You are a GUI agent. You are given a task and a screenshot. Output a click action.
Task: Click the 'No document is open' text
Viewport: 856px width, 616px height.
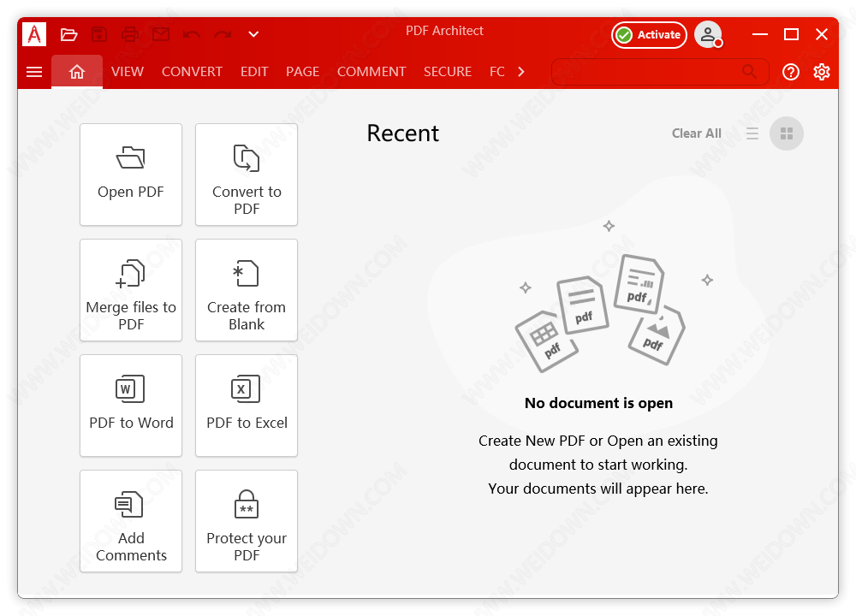click(599, 403)
